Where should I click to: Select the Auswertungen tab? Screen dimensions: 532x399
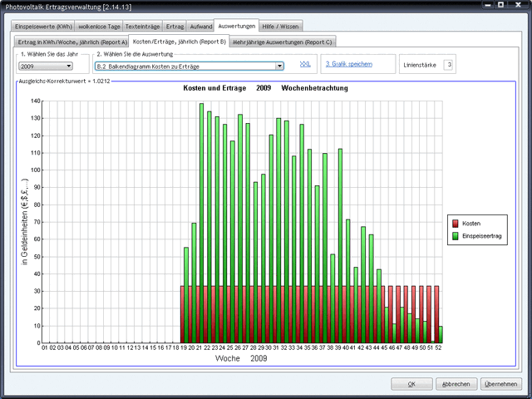click(x=236, y=26)
